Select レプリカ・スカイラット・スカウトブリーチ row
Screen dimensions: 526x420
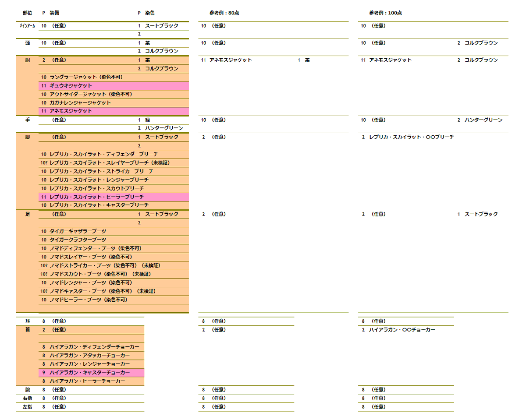[114, 188]
